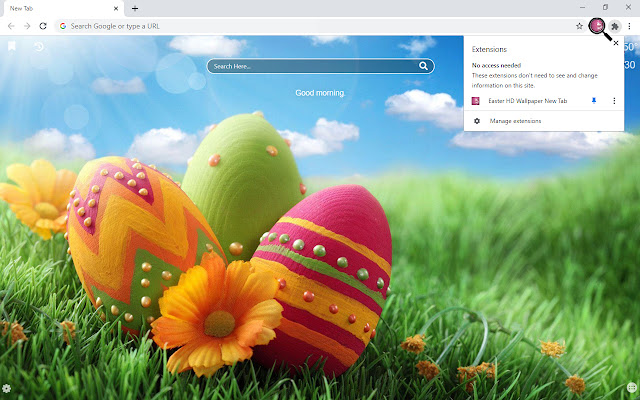Close the New Tab tab
The width and height of the screenshot is (640, 400).
coord(116,8)
